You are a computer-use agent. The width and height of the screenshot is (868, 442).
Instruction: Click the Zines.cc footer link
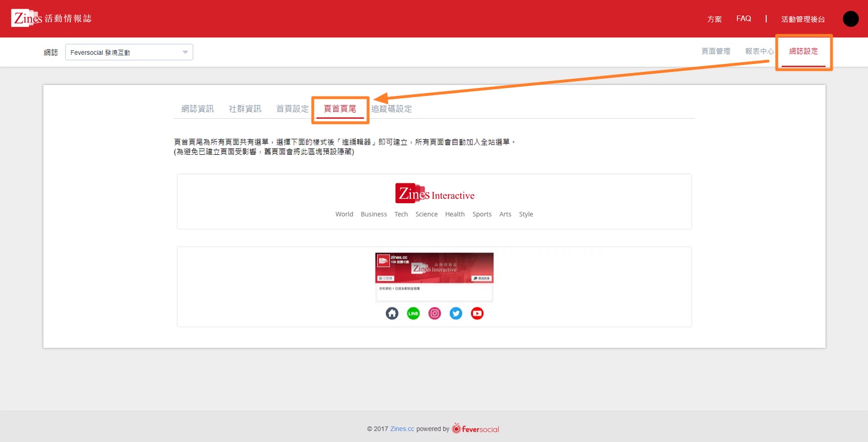coord(402,429)
